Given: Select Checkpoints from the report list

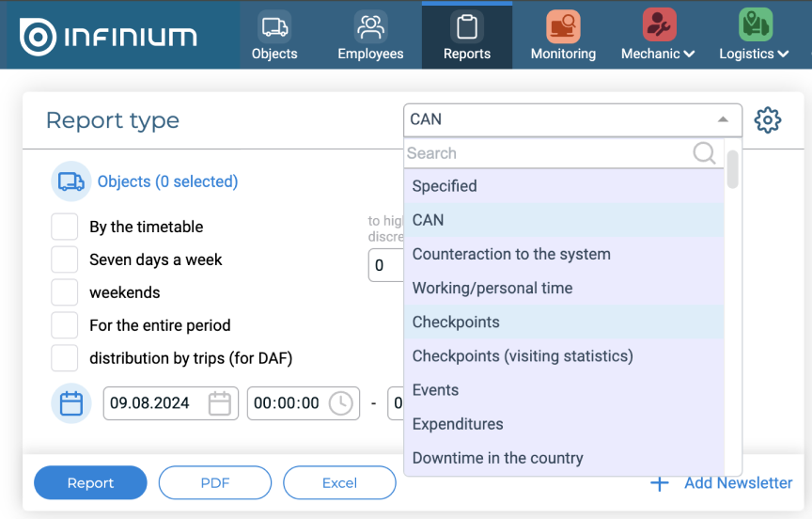Looking at the screenshot, I should tap(456, 322).
